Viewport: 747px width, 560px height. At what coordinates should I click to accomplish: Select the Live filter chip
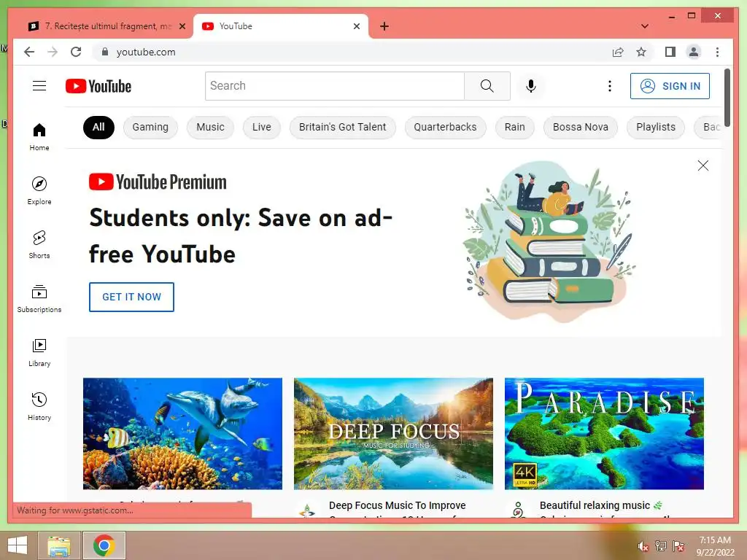click(262, 127)
